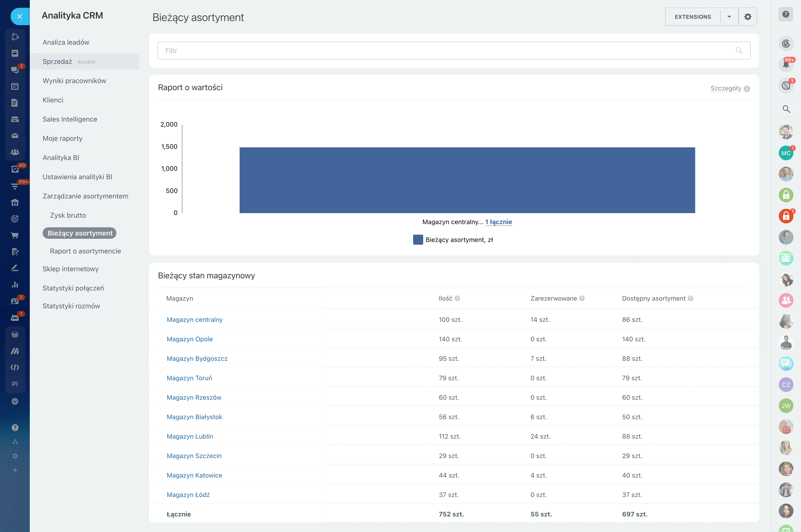This screenshot has width=801, height=532.
Task: Open the bar chart icon in left sidebar
Action: click(15, 285)
